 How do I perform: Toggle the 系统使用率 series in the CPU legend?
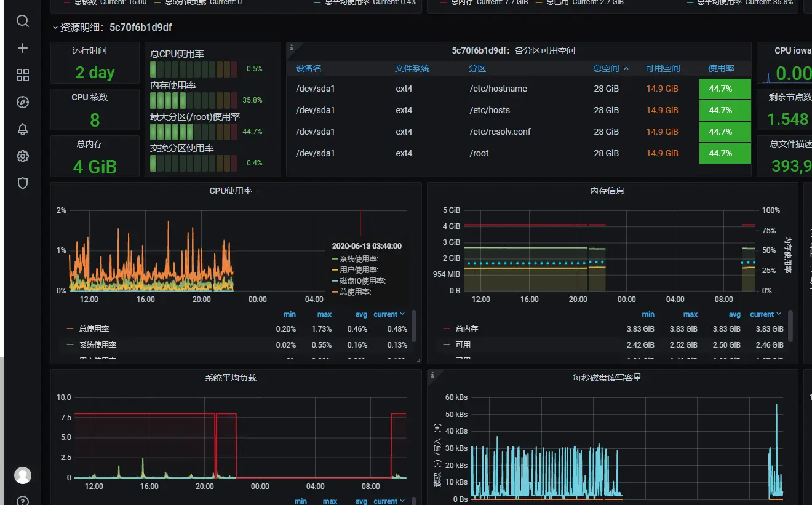coord(98,345)
